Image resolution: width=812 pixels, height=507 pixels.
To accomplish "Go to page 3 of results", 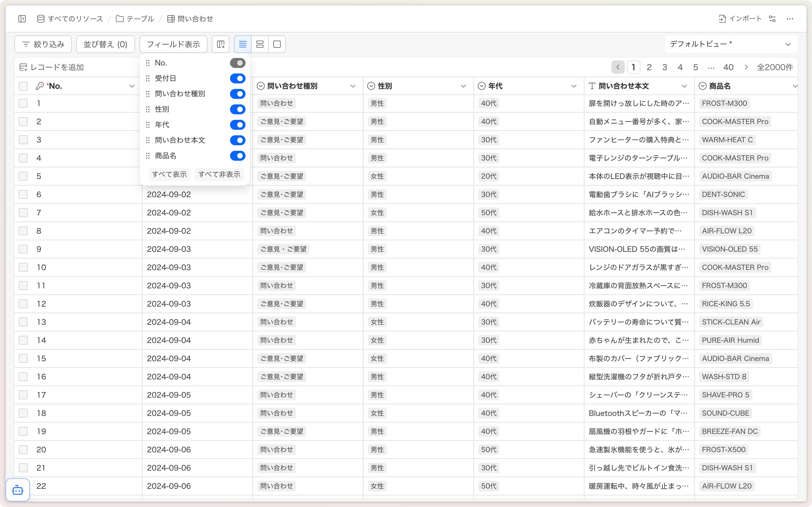I will pos(665,67).
